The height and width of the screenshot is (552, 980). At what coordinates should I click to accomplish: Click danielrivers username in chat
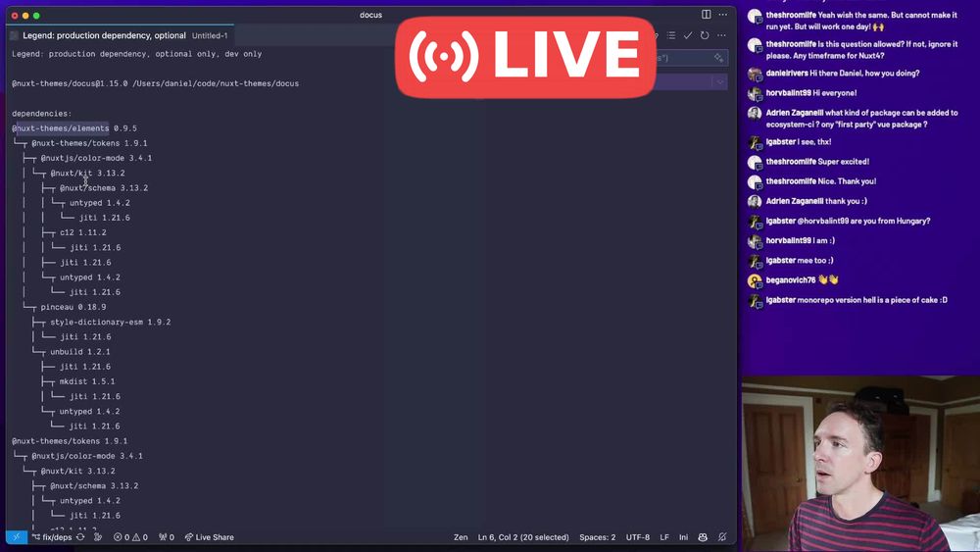point(787,74)
